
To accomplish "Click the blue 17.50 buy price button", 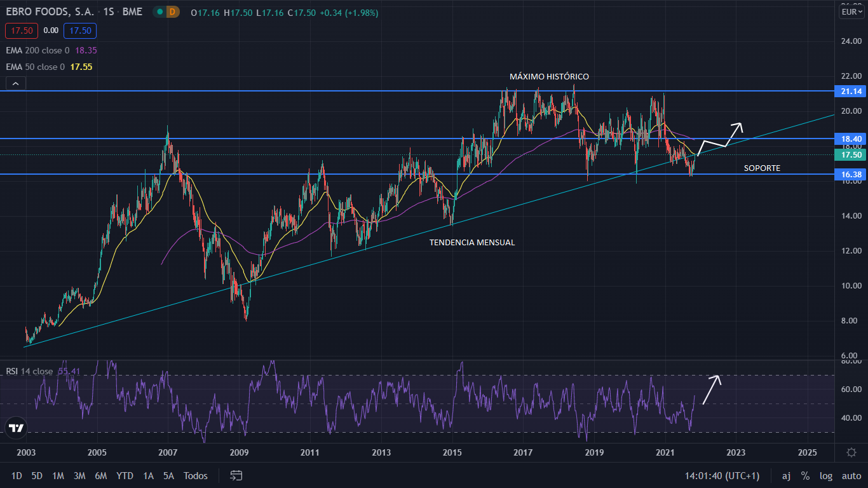I will 80,30.
